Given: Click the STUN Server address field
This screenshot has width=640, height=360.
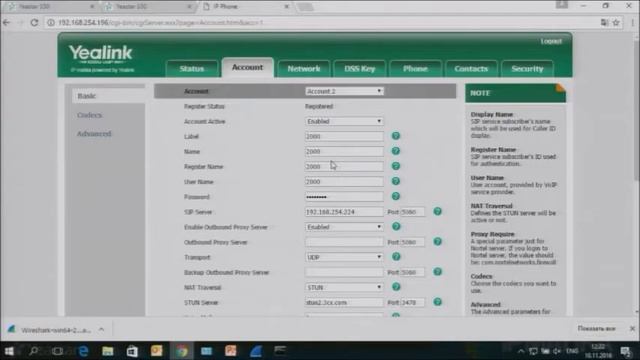Looking at the screenshot, I should pos(344,302).
